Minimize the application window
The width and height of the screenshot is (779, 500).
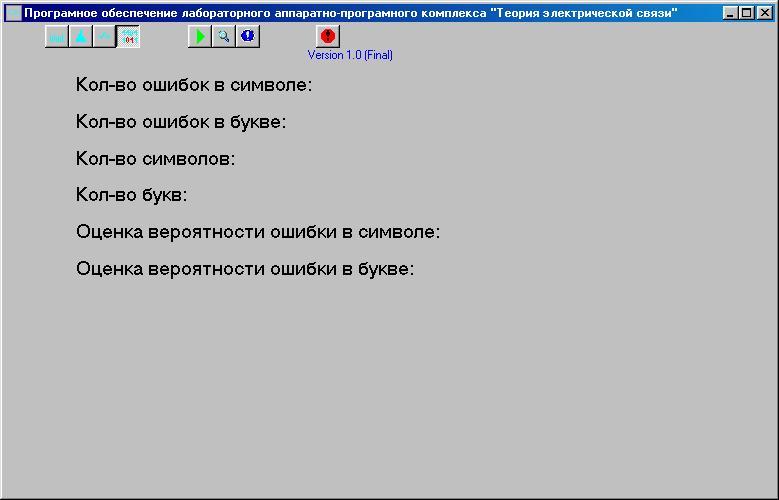point(730,13)
